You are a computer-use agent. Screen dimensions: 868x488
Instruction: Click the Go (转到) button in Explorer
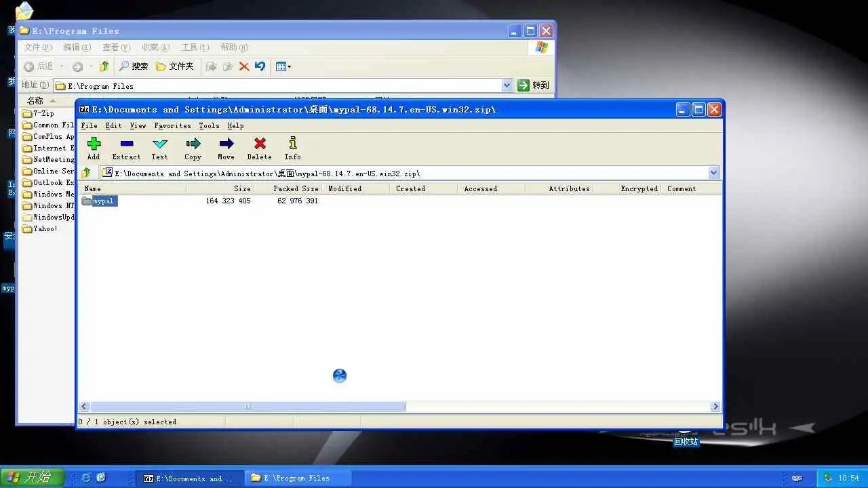point(534,85)
